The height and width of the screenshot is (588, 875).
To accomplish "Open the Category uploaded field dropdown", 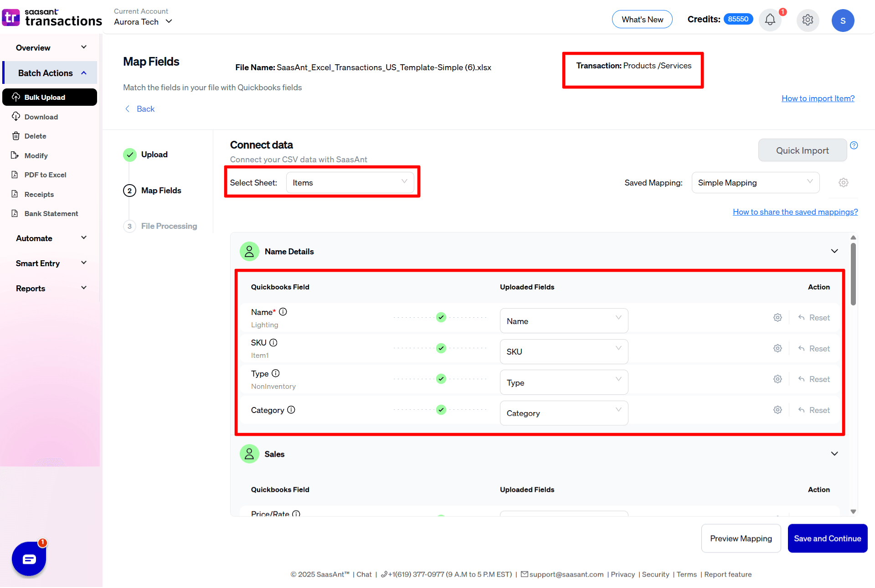I will [x=564, y=413].
